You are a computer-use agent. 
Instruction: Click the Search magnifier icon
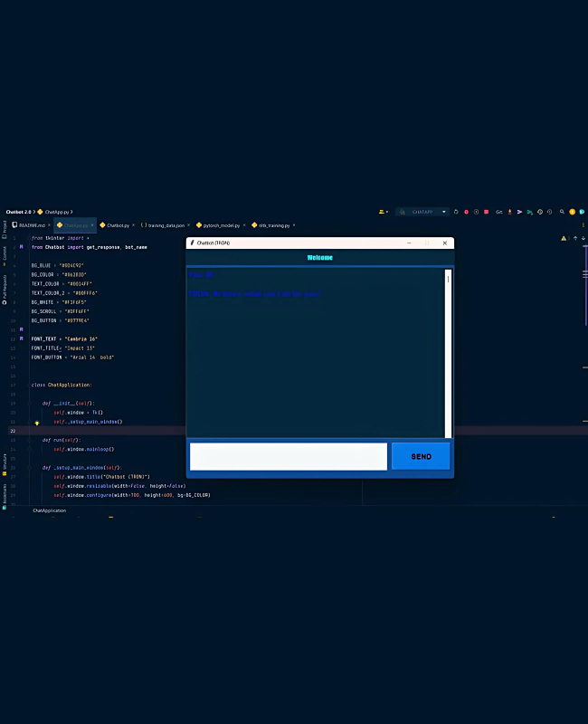[x=561, y=212]
